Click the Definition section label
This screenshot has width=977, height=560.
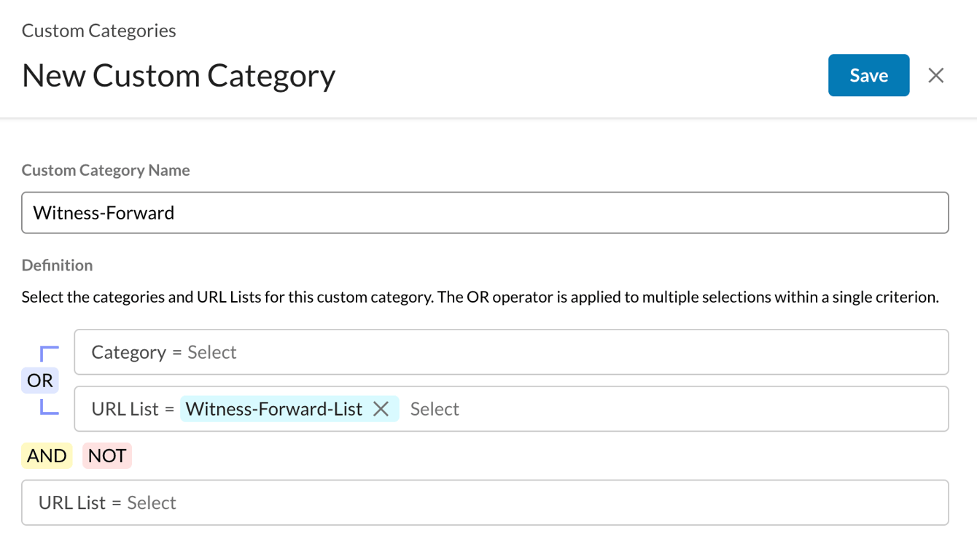(x=57, y=265)
